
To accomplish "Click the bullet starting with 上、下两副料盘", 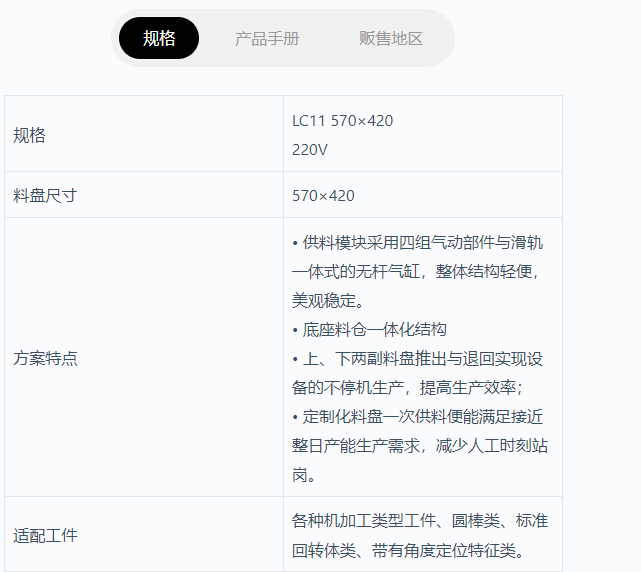I will 418,358.
